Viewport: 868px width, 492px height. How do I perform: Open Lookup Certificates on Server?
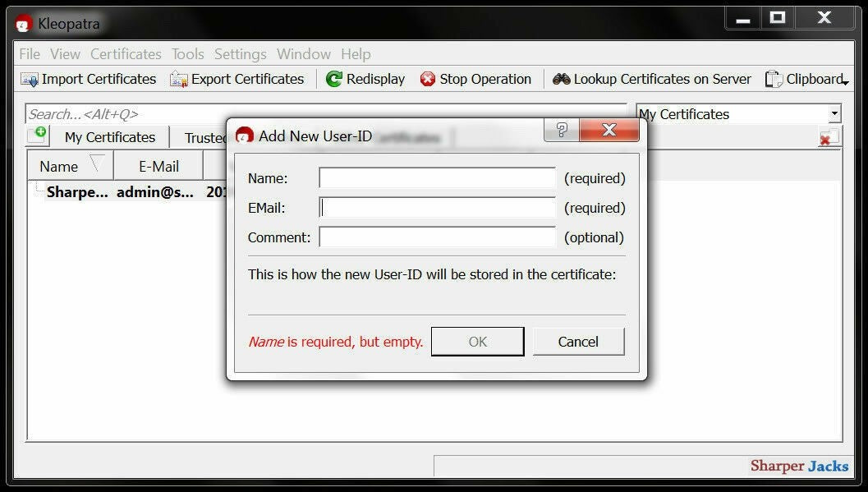[562, 79]
